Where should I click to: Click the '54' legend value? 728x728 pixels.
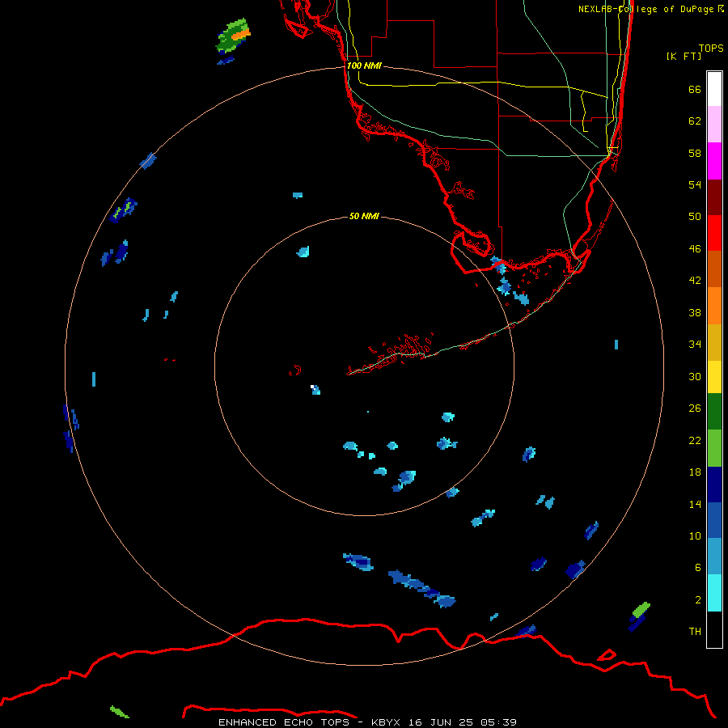pyautogui.click(x=695, y=184)
